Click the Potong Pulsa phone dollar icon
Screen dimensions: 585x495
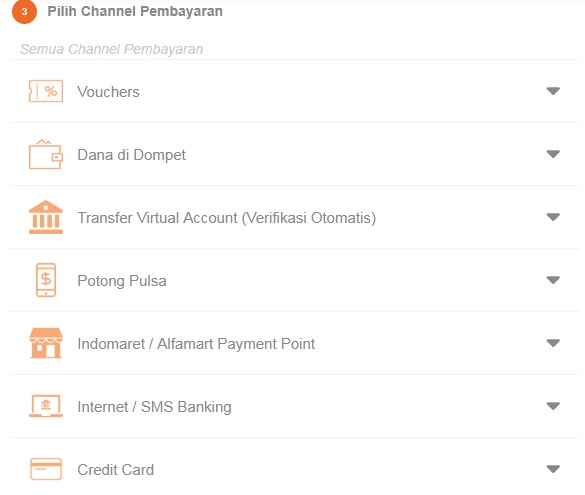coord(46,280)
